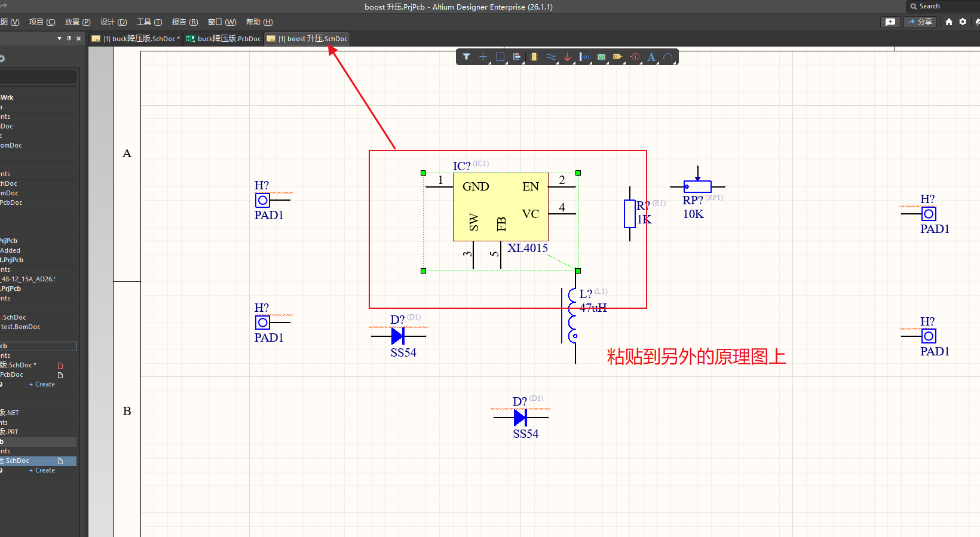Click the XL4015 IC symbol body

tap(501, 207)
